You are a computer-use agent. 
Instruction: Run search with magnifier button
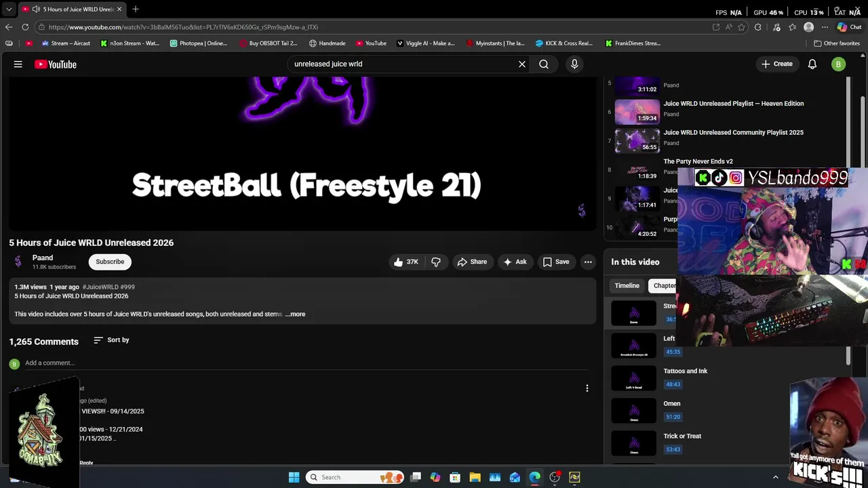pyautogui.click(x=544, y=64)
